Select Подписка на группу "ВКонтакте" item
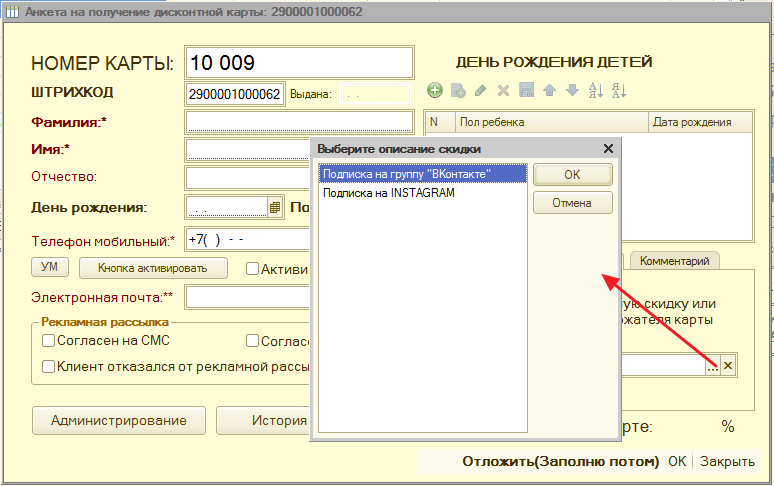774x486 pixels. tap(423, 174)
